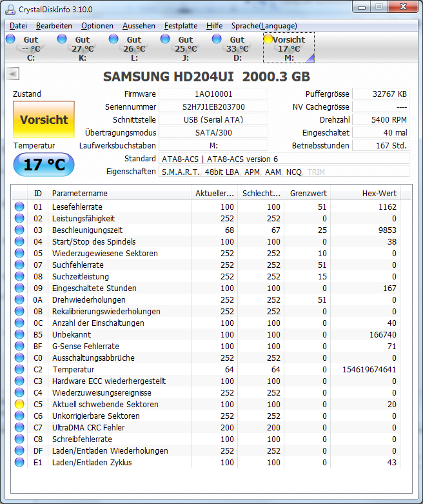This screenshot has height=504, width=423.
Task: Click the Lesefehlerrate hex value 1162
Action: click(x=388, y=207)
